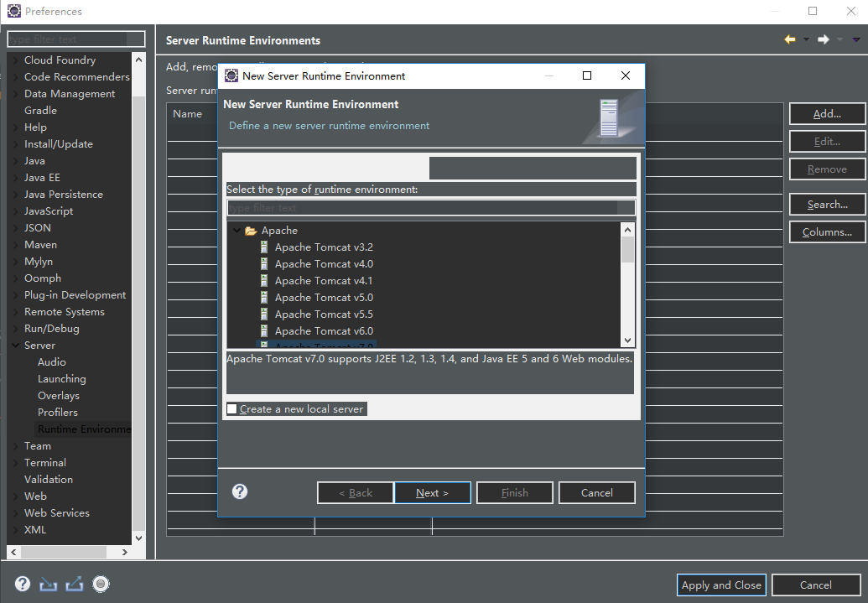Open the Gradle preferences page

[40, 110]
